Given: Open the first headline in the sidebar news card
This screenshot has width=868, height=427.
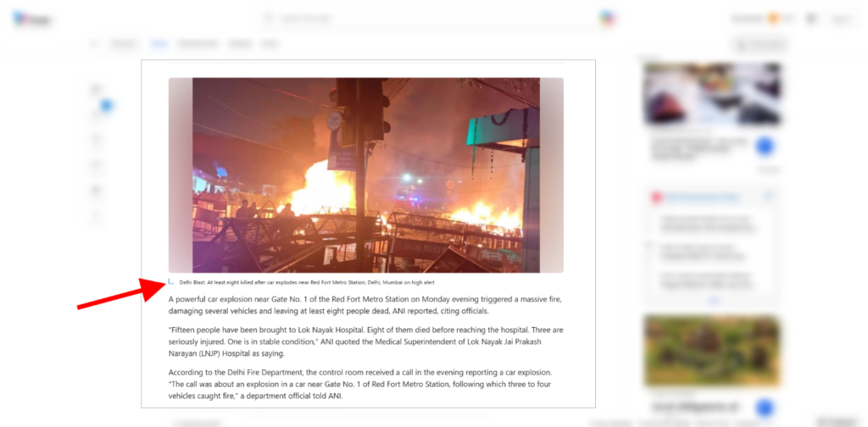Looking at the screenshot, I should tap(709, 224).
